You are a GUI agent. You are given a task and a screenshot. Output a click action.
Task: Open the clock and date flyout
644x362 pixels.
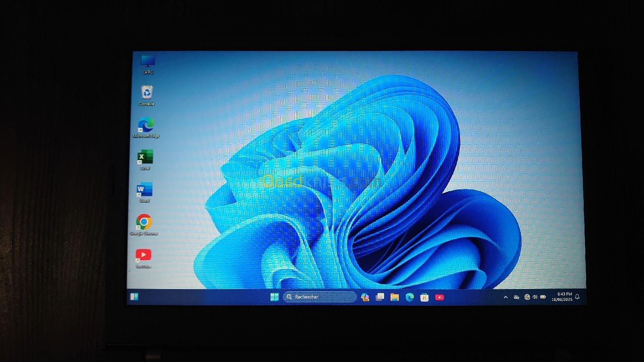561,297
